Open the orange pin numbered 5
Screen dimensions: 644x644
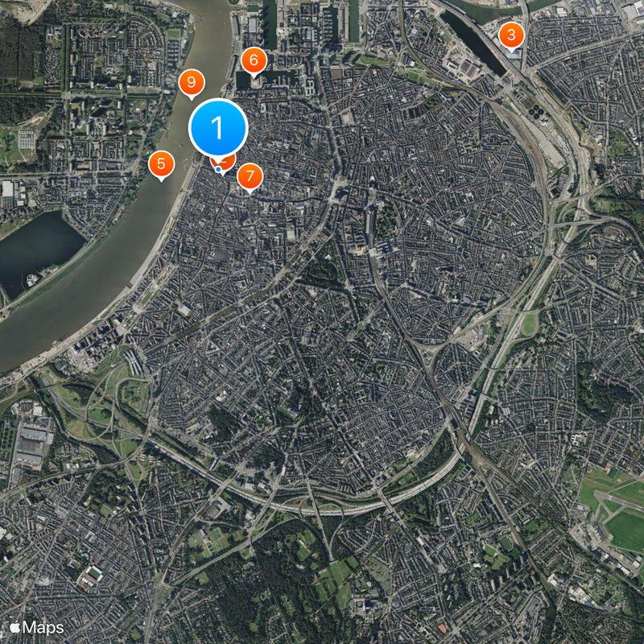162,164
